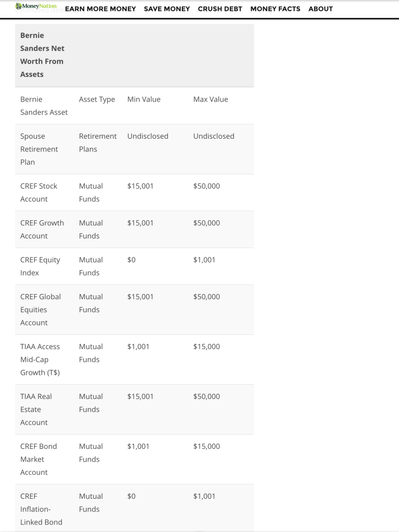Click the MoneyNation logo
Image resolution: width=399 pixels, height=532 pixels.
pyautogui.click(x=36, y=7)
